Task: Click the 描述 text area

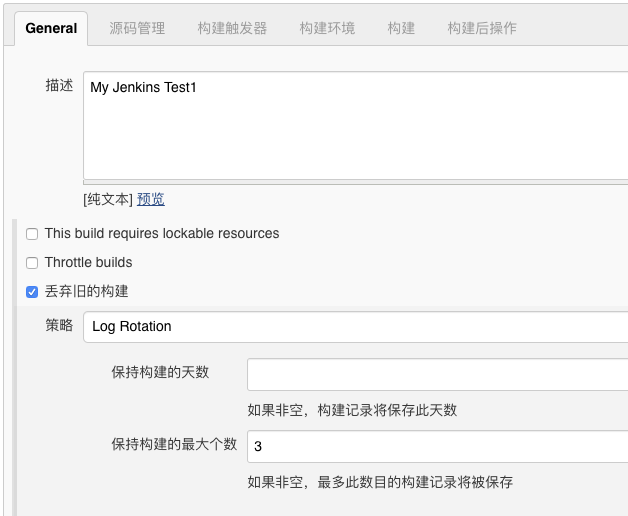Action: coord(356,125)
